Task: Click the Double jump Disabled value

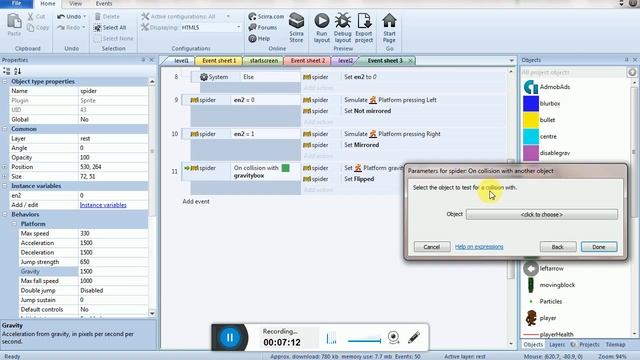Action: click(113, 291)
